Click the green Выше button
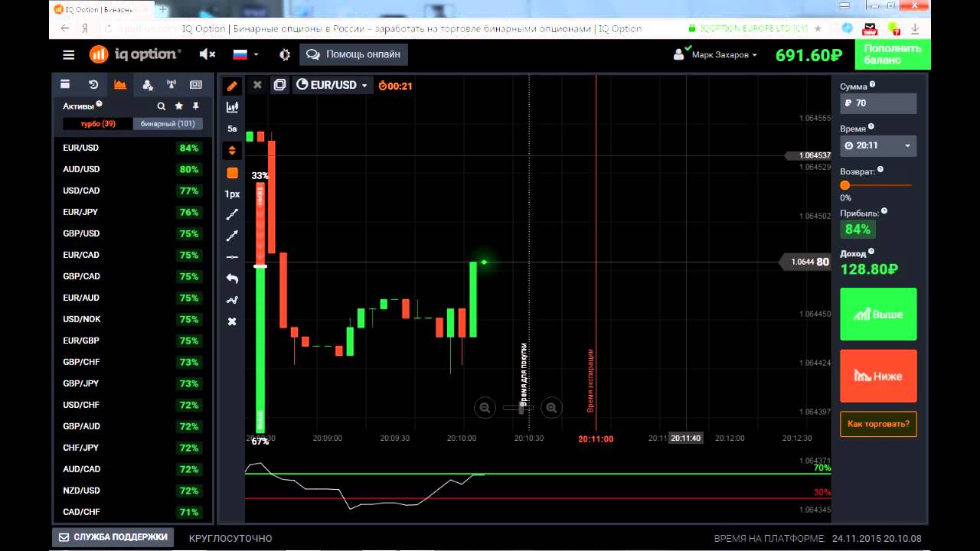980x551 pixels. (x=878, y=314)
